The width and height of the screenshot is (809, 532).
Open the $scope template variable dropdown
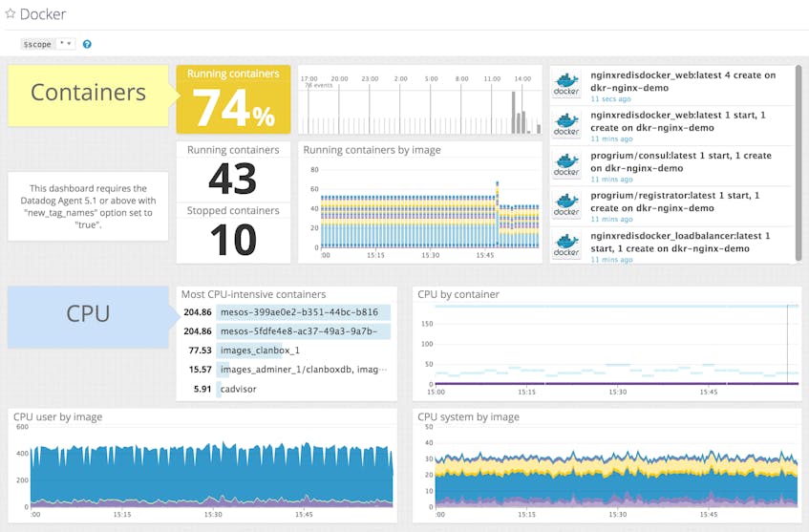coord(66,44)
